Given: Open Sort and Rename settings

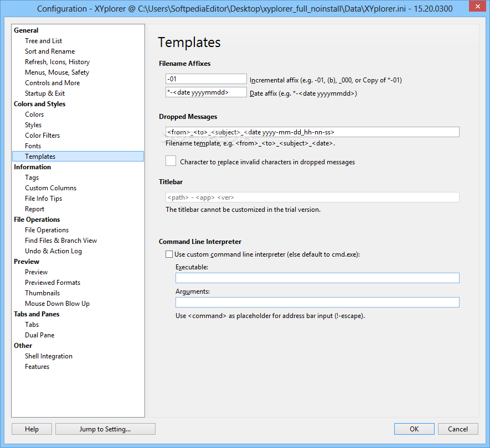Looking at the screenshot, I should point(50,51).
